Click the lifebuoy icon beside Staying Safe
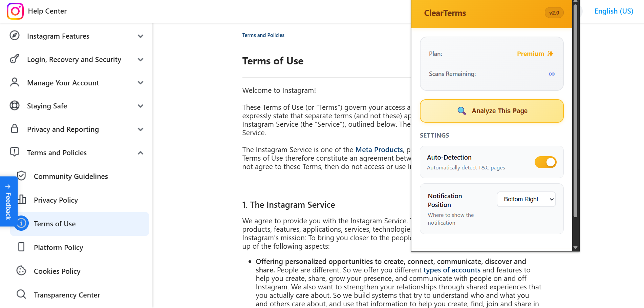The width and height of the screenshot is (644, 308). 15,105
